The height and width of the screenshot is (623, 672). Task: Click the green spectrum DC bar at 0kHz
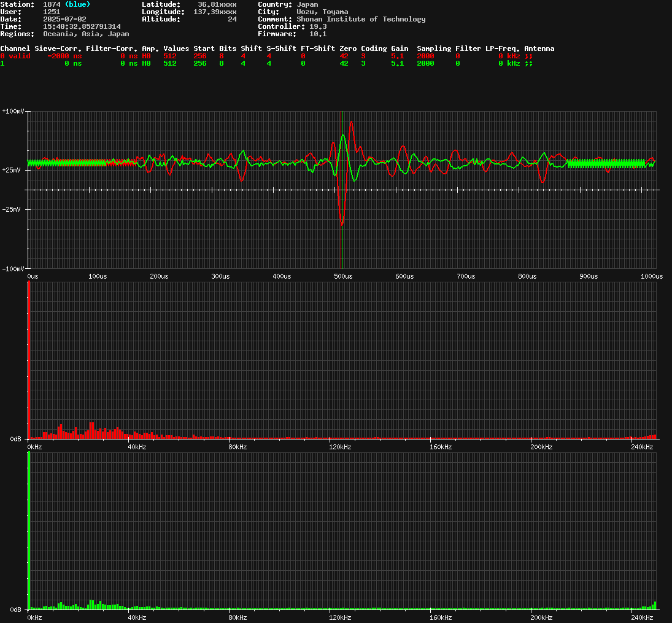point(29,531)
